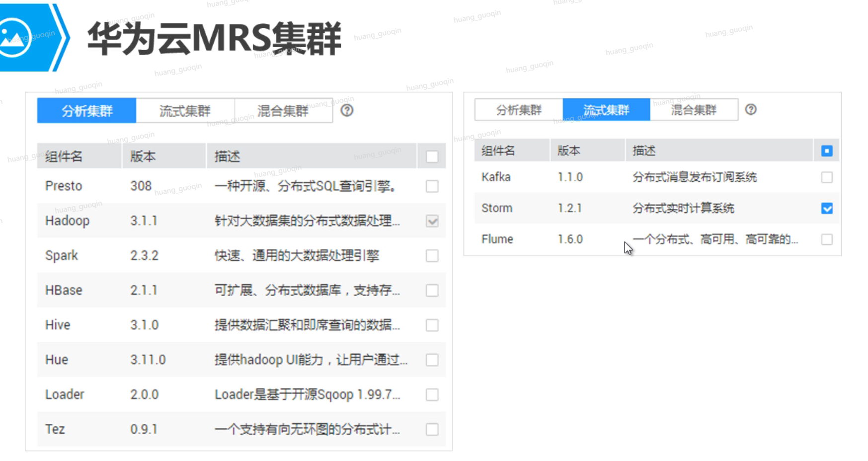Click Spark version 2.3.2
This screenshot has width=868, height=461.
(145, 255)
